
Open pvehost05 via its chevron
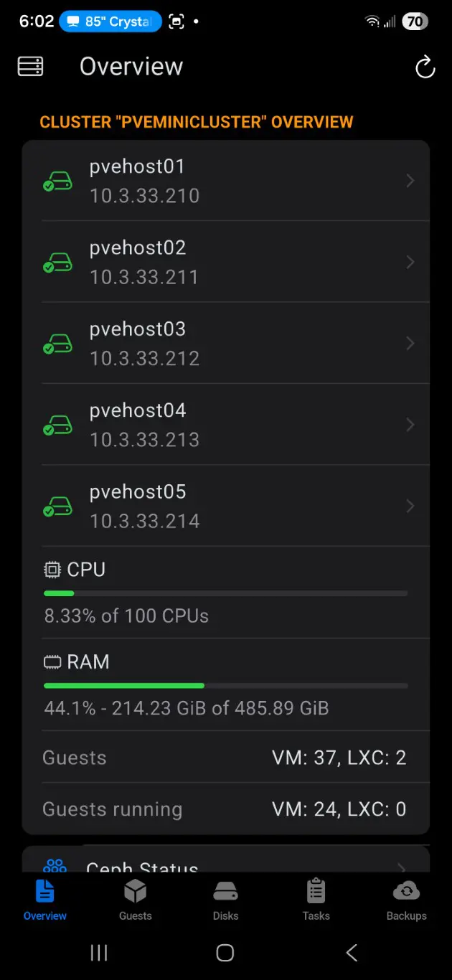pos(410,507)
